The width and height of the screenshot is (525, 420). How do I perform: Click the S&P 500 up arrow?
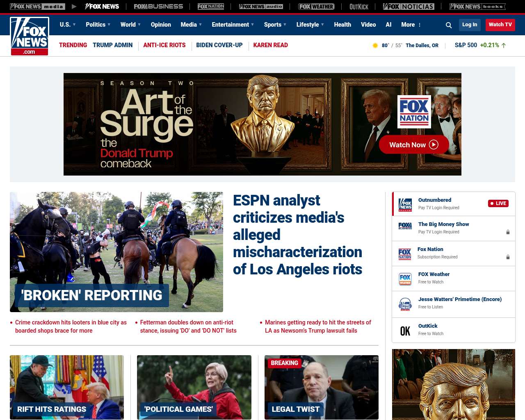click(x=504, y=46)
